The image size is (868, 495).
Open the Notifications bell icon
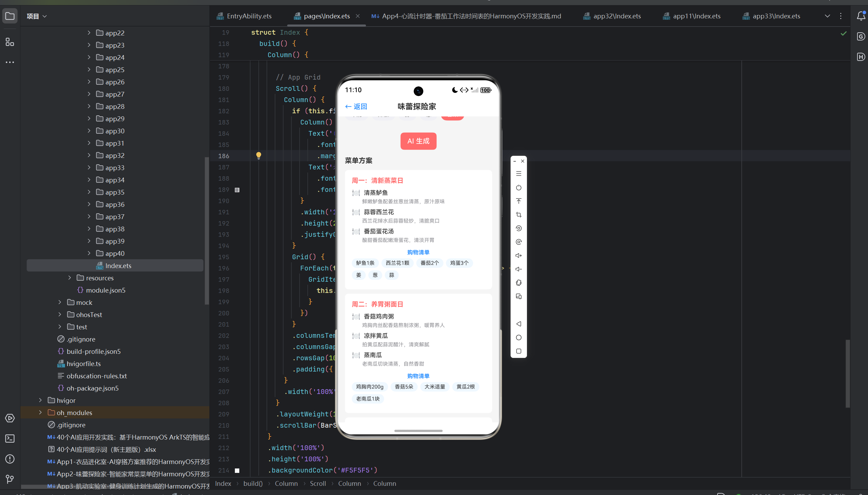click(861, 16)
